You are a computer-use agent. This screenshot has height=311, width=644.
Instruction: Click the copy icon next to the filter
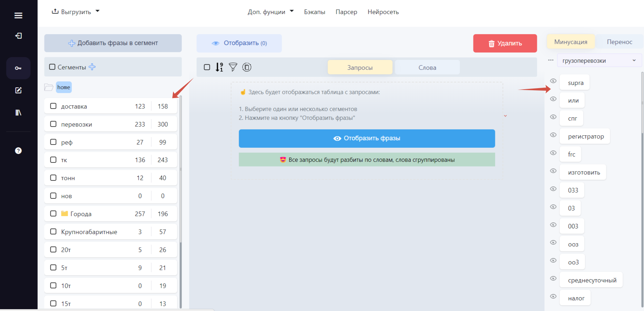[247, 67]
